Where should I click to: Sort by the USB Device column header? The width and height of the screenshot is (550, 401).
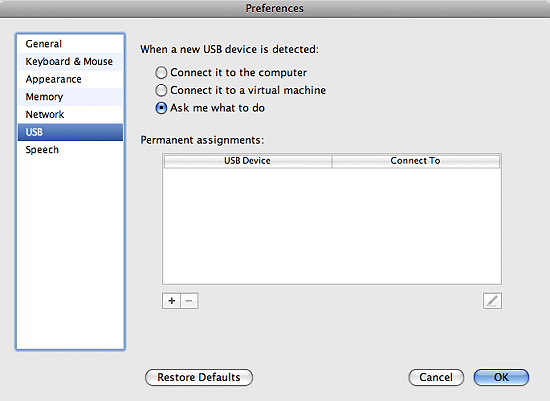tap(248, 161)
